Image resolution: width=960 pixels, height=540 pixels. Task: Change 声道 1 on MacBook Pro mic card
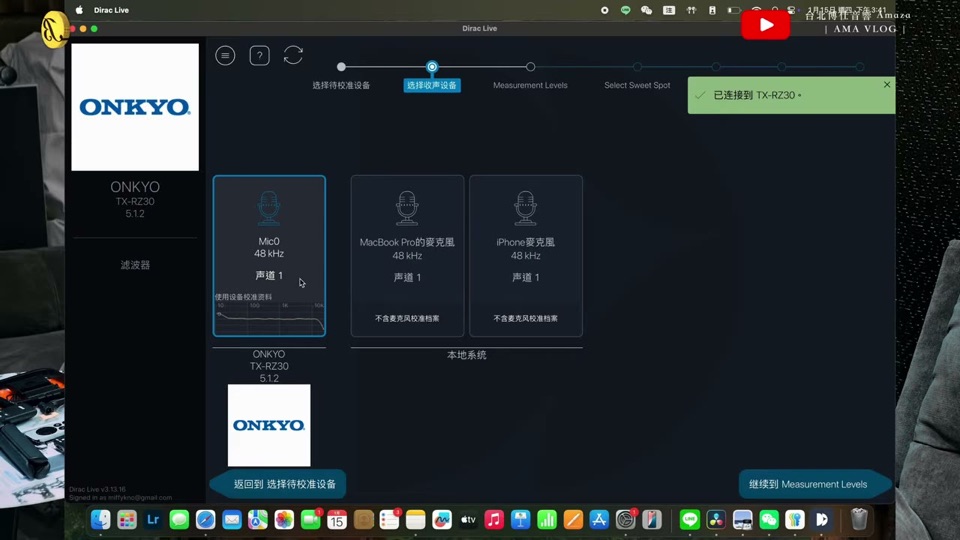click(x=407, y=277)
